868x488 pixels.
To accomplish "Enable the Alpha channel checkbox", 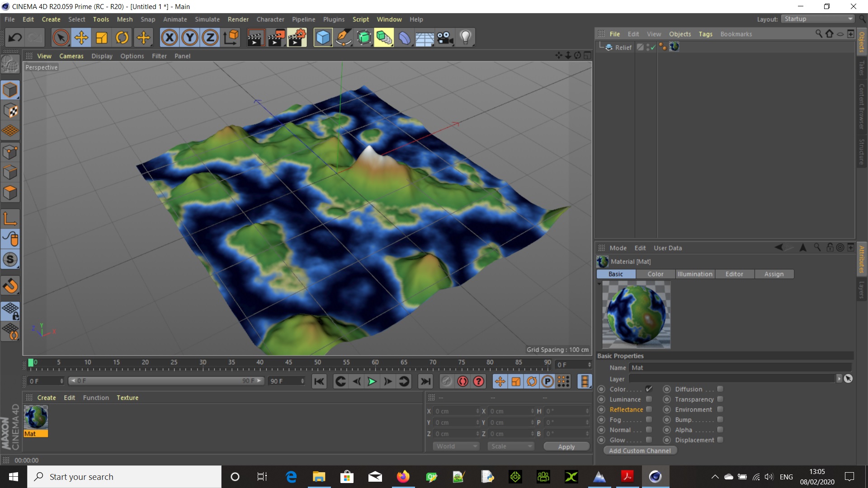I will point(720,430).
